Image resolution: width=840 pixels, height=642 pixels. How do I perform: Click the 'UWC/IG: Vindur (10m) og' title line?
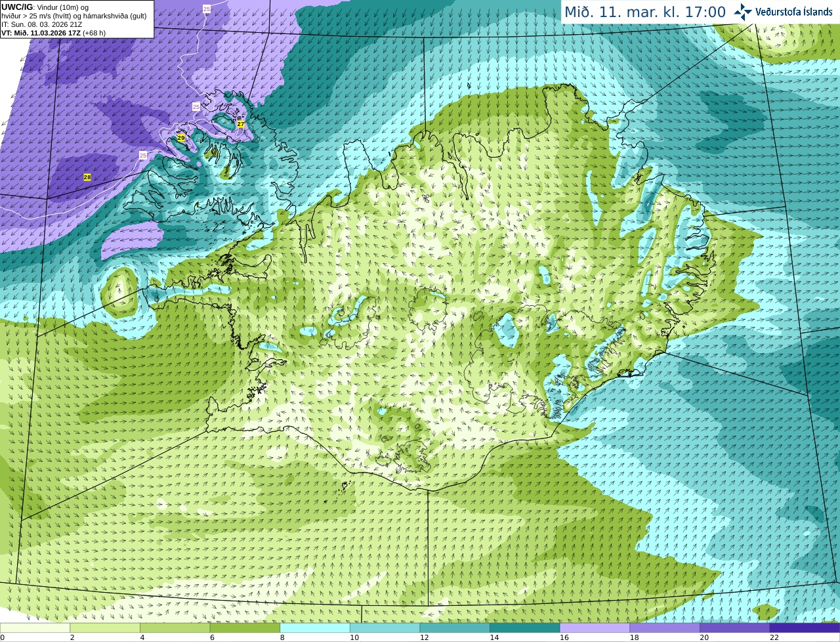click(45, 7)
